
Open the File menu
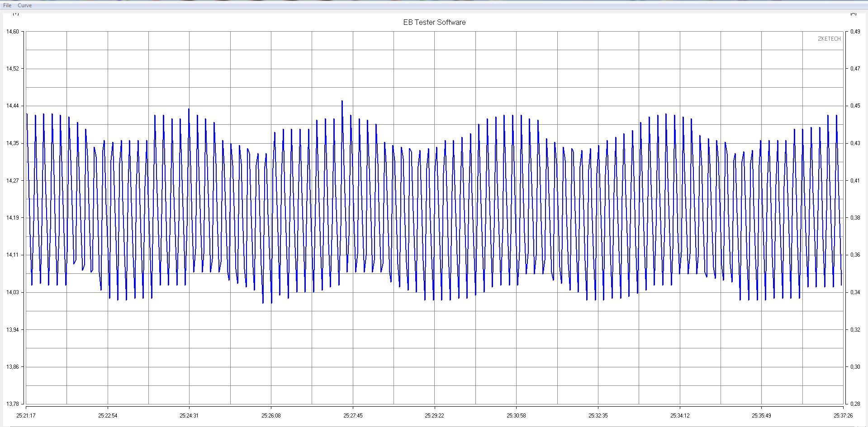pos(7,5)
